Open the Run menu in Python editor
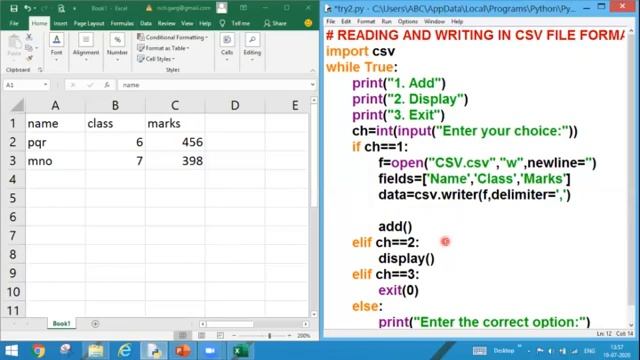640x360 pixels. point(386,21)
